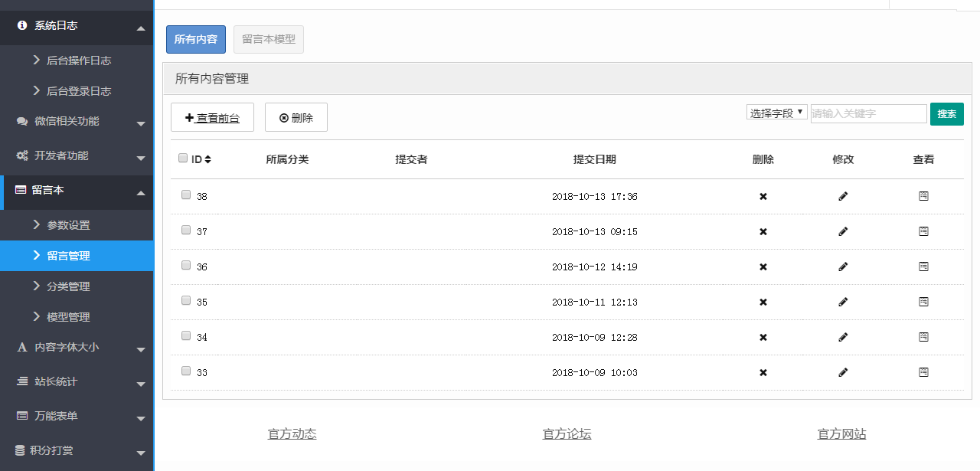This screenshot has width=980, height=471.
Task: Toggle the select-all checkbox in the header
Action: tap(182, 159)
